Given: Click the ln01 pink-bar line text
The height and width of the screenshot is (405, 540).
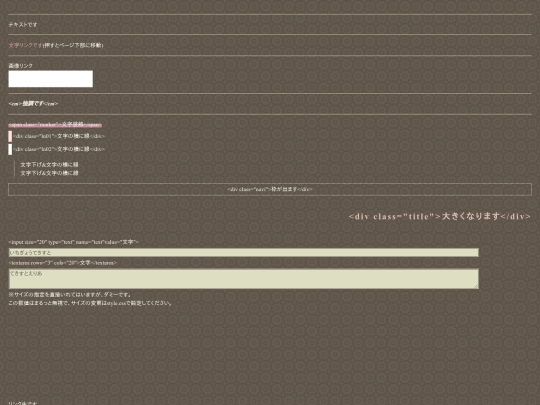Looking at the screenshot, I should click(x=59, y=136).
